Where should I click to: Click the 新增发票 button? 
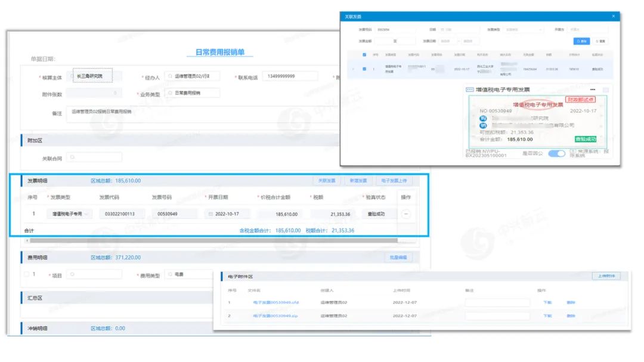tap(358, 180)
